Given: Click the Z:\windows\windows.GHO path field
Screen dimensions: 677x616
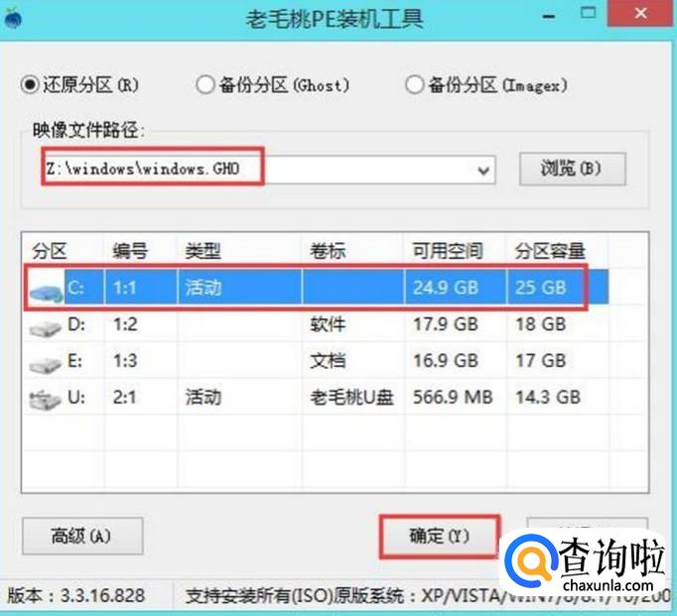Looking at the screenshot, I should click(269, 169).
